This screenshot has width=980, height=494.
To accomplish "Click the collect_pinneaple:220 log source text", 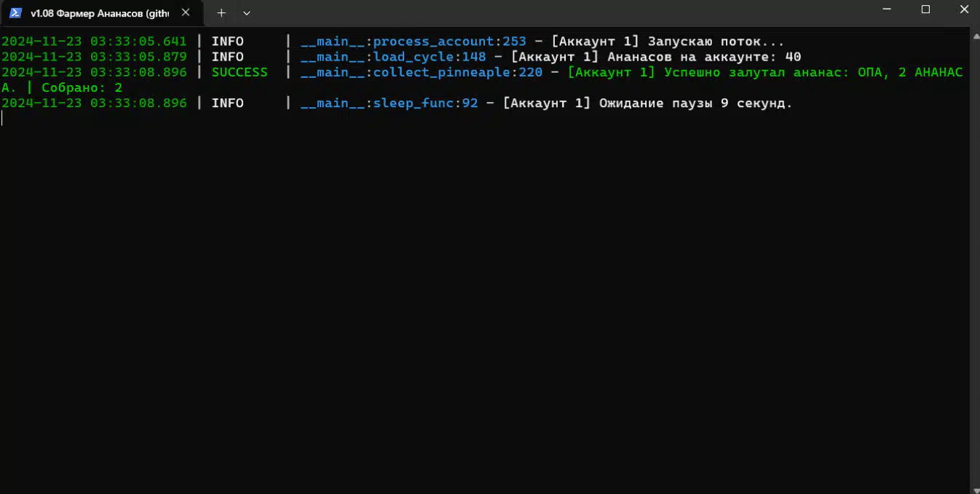I will 457,72.
